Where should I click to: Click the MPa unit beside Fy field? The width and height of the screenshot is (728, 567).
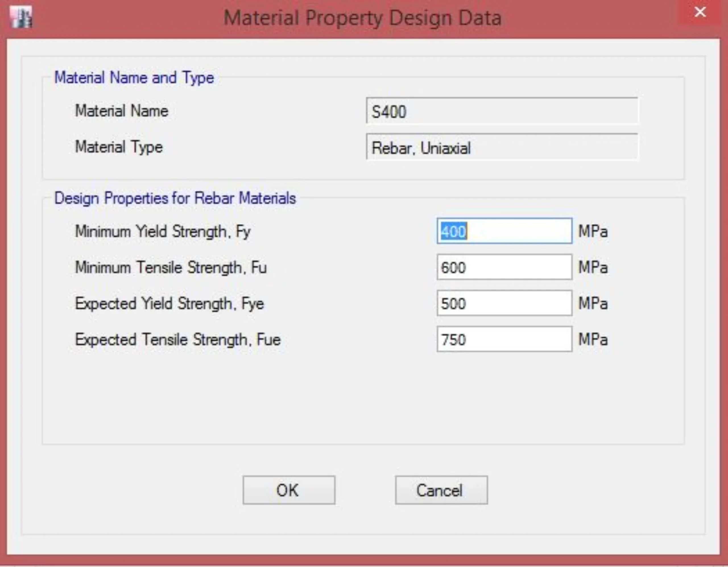pos(593,231)
